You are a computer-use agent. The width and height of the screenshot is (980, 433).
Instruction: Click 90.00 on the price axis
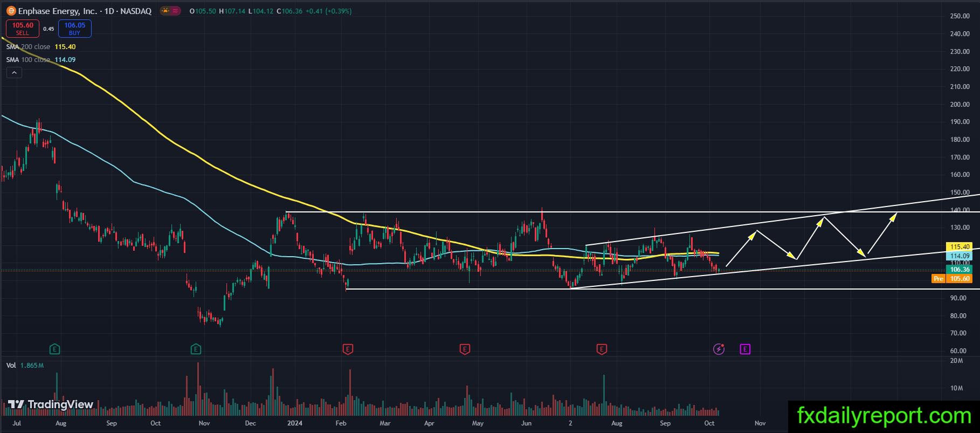pos(958,298)
